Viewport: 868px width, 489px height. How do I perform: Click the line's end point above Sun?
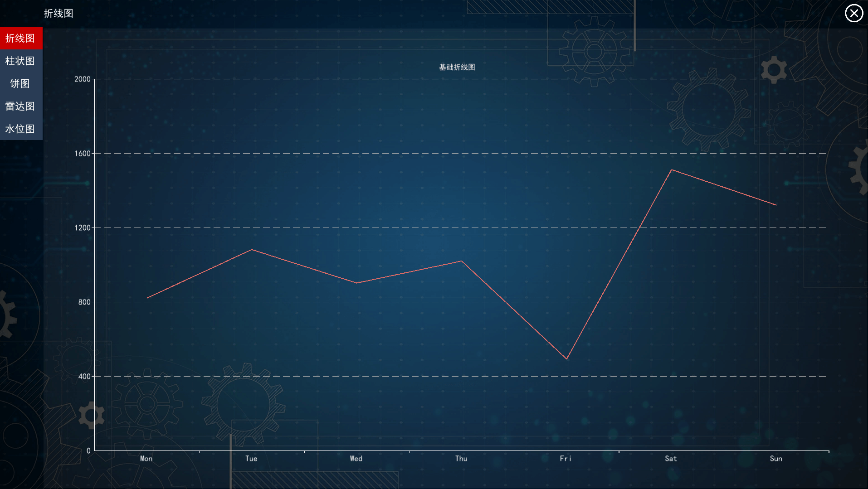[776, 205]
